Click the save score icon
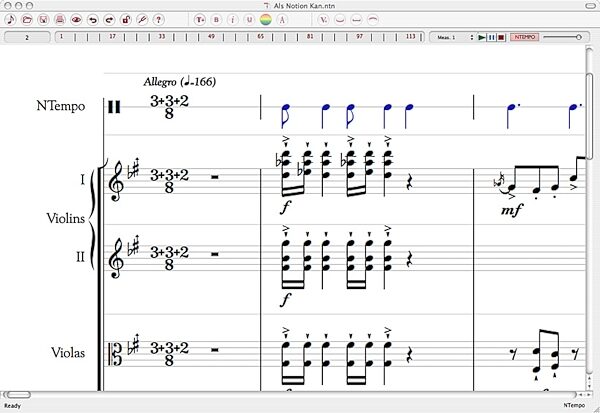Image resolution: width=600 pixels, height=413 pixels. click(43, 20)
